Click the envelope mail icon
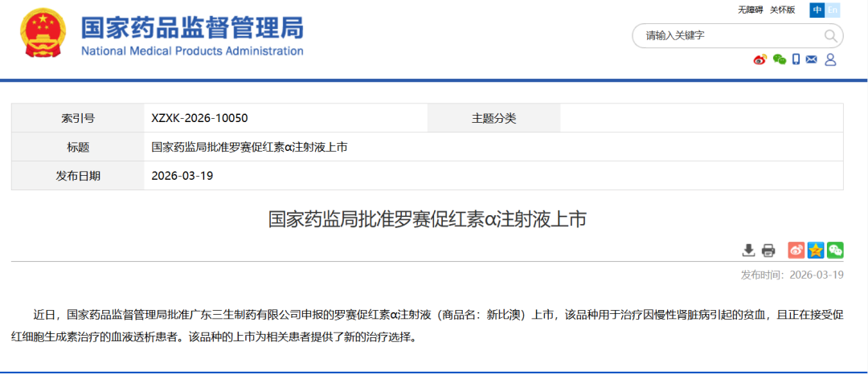 [812, 59]
